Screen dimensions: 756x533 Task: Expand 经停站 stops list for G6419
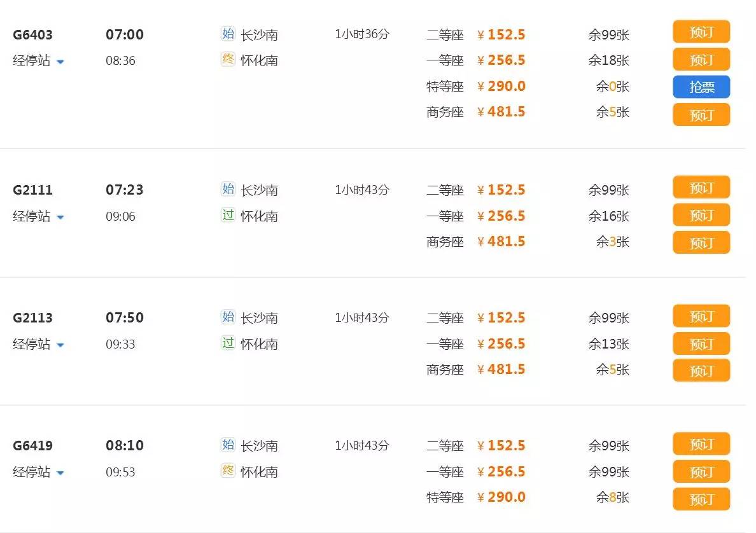point(39,473)
